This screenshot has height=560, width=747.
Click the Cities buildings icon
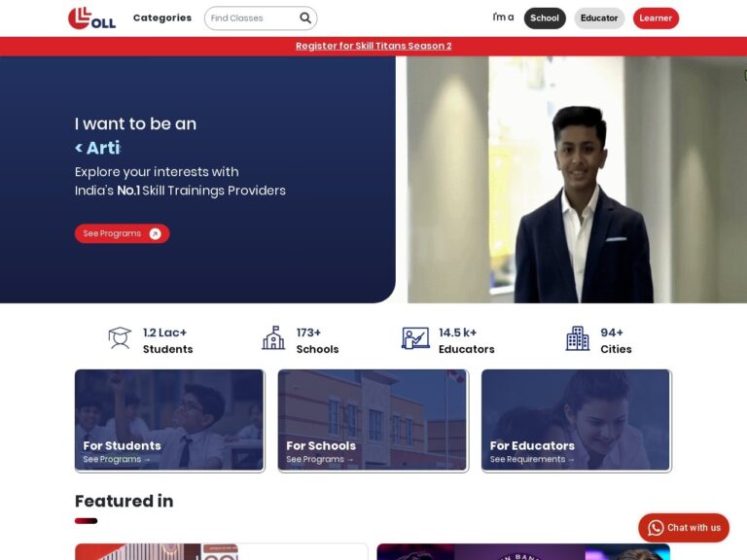click(578, 338)
